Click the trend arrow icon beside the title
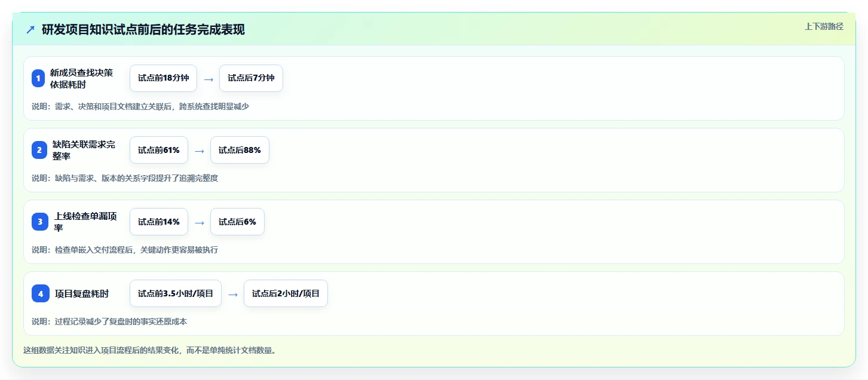 click(30, 29)
